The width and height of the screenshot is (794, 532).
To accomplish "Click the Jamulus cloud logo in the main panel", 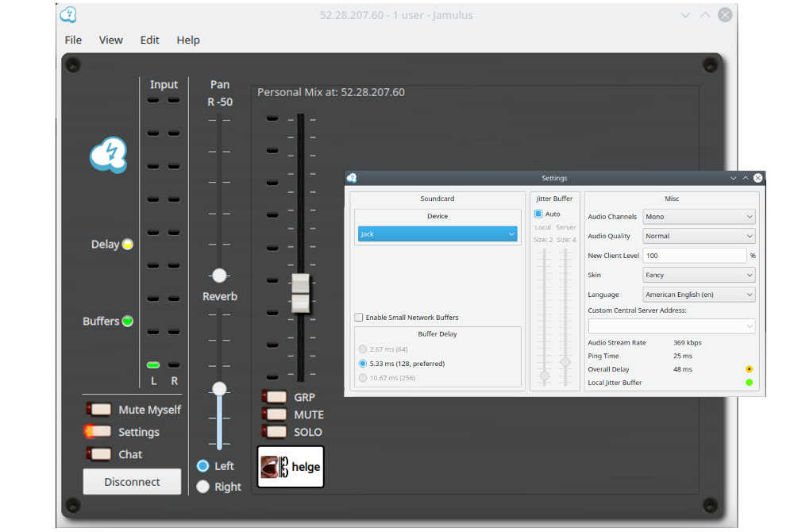I will [x=108, y=155].
